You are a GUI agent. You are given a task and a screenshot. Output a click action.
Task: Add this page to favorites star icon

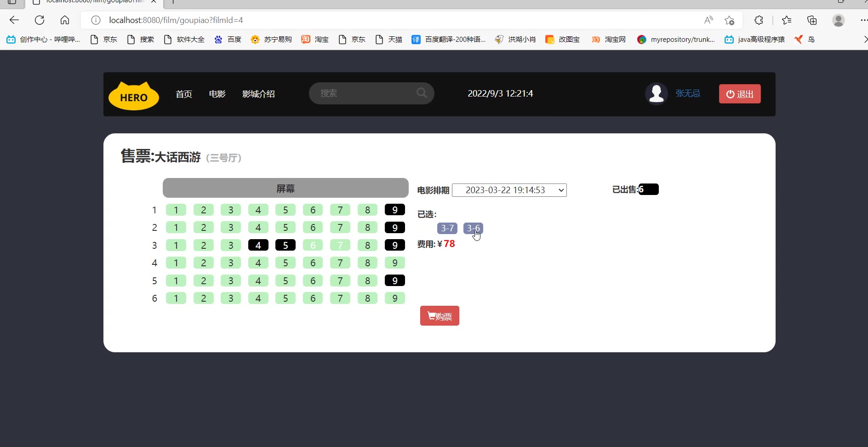(x=729, y=20)
